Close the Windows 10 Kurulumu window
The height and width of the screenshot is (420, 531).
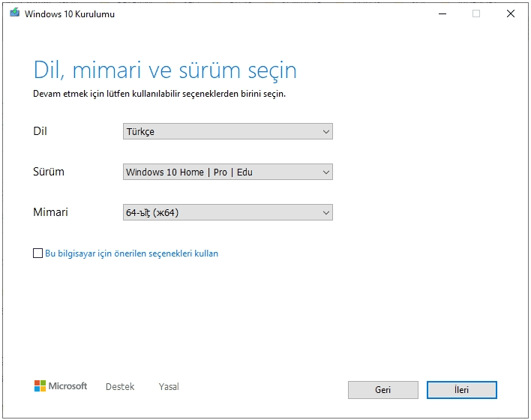point(511,14)
